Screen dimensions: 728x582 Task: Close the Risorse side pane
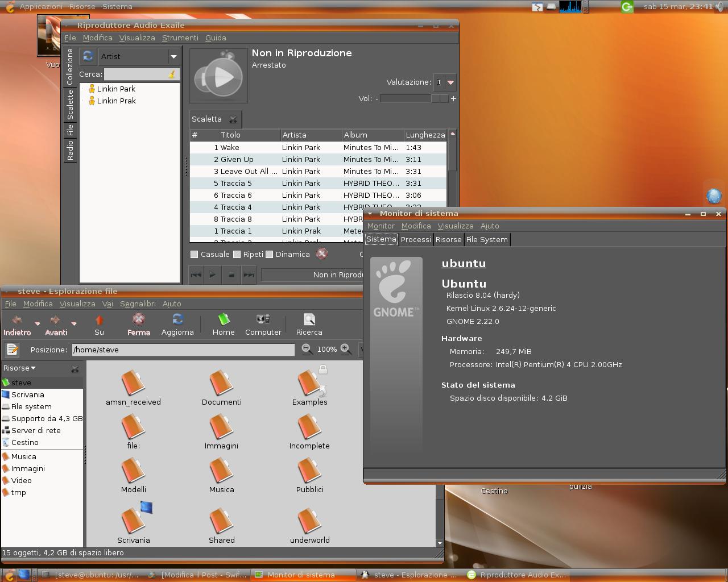pos(75,369)
